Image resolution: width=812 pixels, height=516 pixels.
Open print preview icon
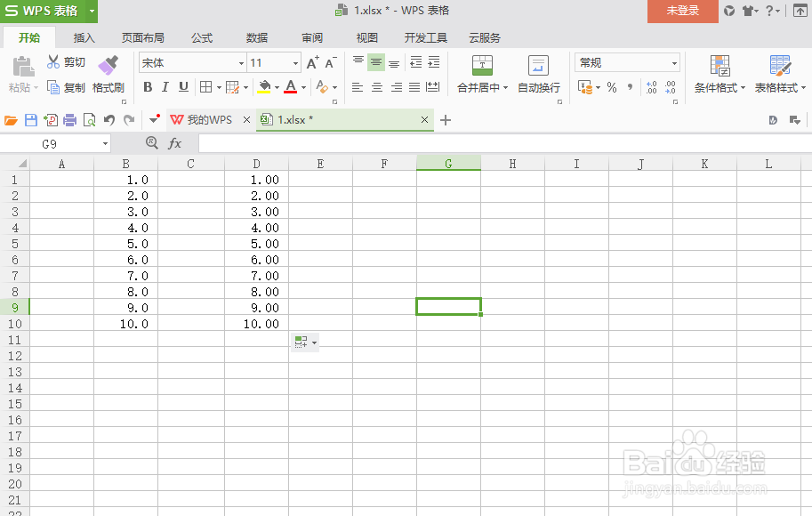click(89, 120)
